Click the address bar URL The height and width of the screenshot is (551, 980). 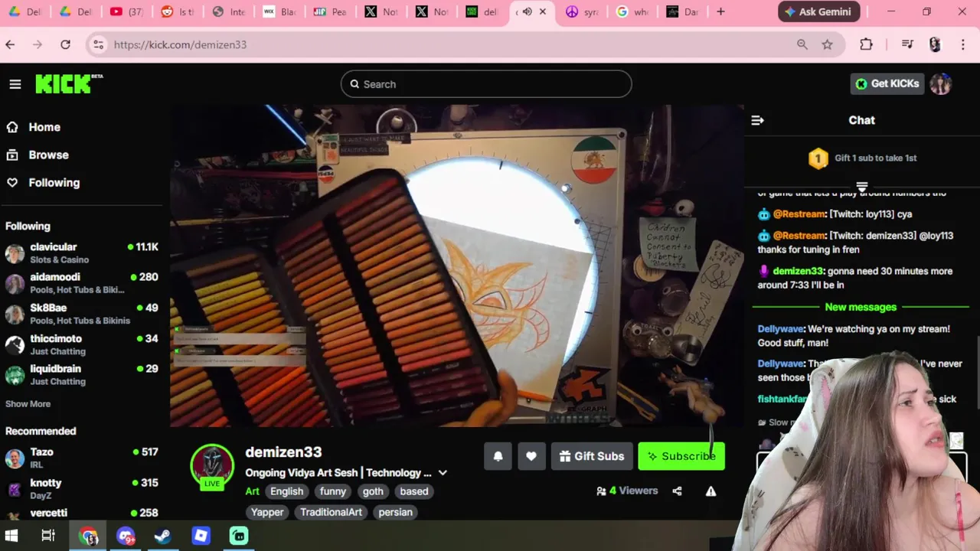click(180, 44)
